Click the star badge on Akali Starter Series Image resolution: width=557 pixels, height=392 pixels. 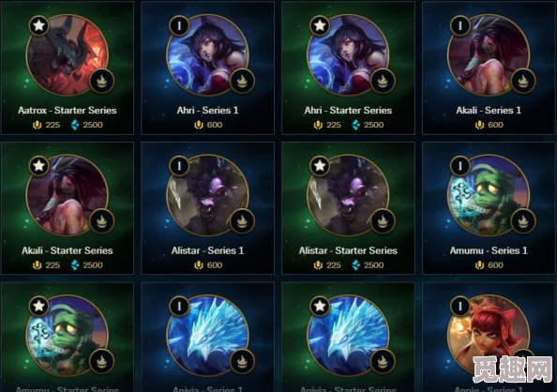[38, 166]
